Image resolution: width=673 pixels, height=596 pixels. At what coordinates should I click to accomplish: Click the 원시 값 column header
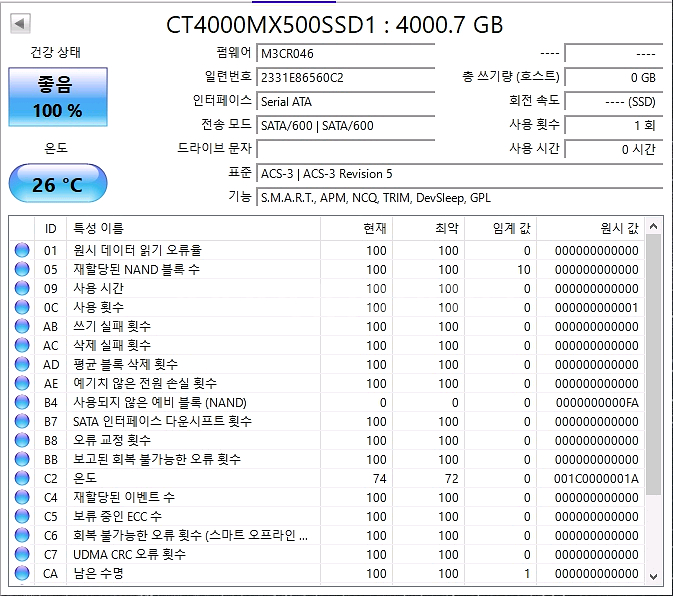(x=591, y=228)
